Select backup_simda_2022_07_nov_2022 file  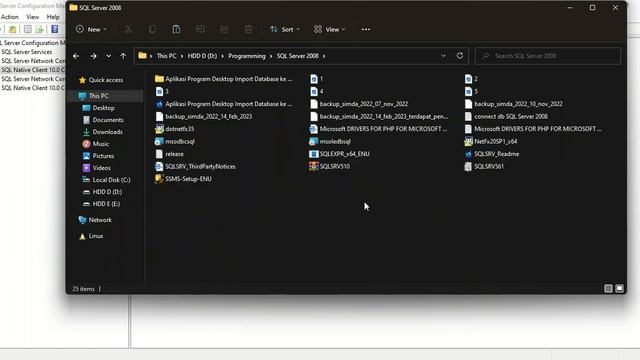click(359, 104)
